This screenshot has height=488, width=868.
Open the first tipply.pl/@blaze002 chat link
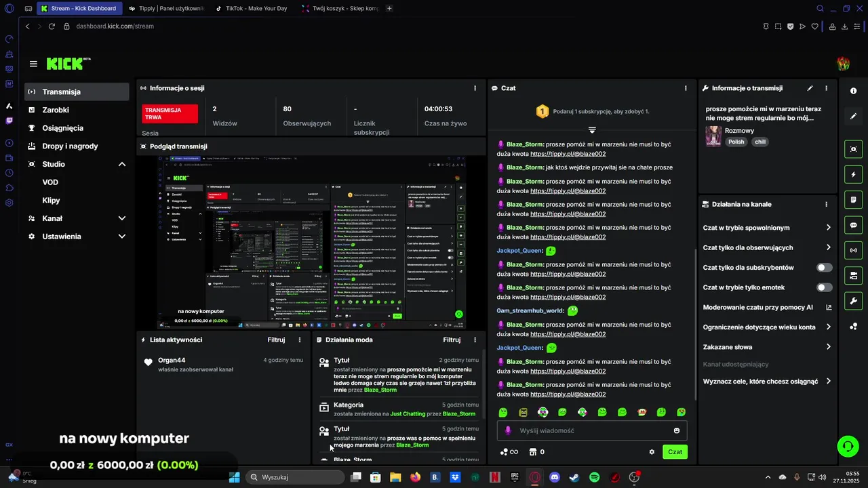[x=568, y=154]
